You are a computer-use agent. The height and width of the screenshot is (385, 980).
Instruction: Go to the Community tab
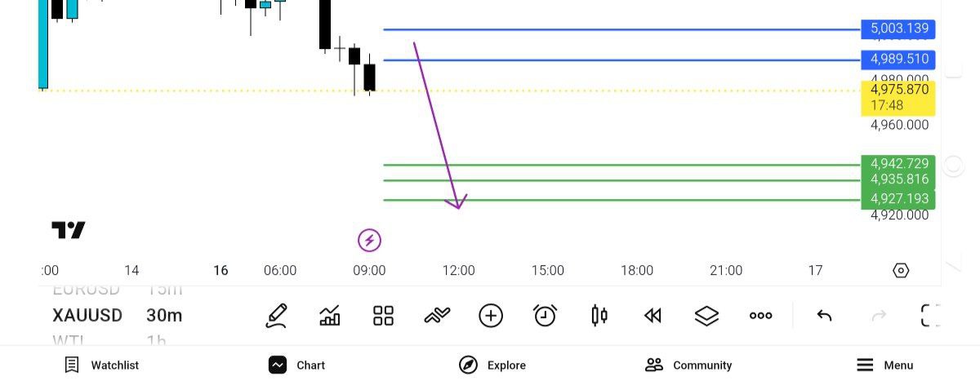tap(688, 365)
